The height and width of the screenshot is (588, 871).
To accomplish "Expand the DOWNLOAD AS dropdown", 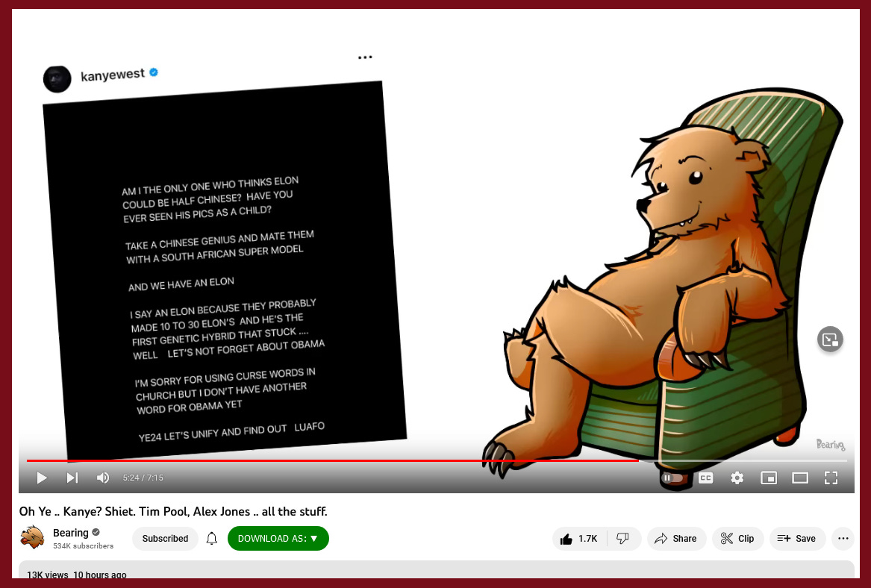I will click(278, 539).
